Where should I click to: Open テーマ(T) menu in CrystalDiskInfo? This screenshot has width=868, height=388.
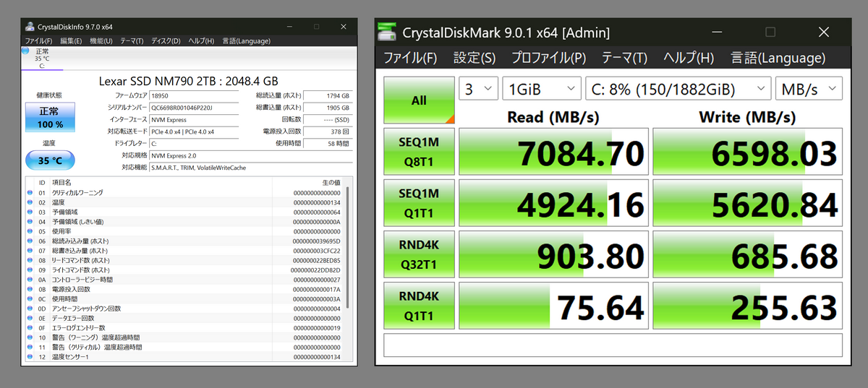132,40
